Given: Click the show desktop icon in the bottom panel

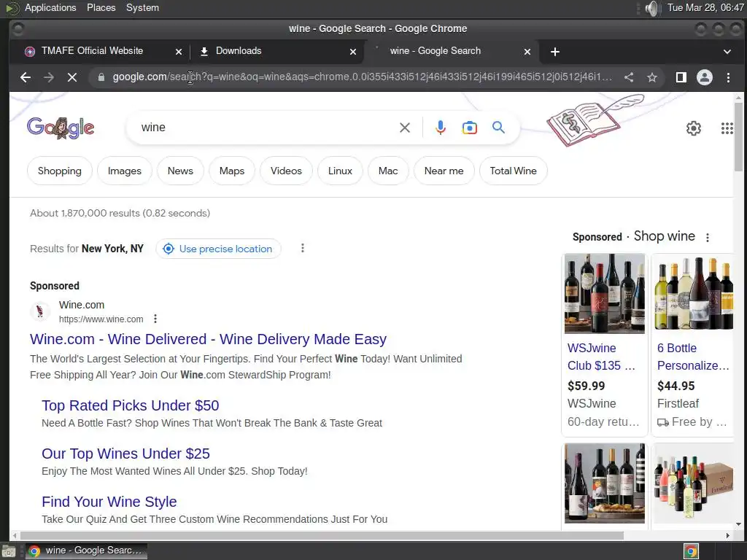Looking at the screenshot, I should point(9,551).
